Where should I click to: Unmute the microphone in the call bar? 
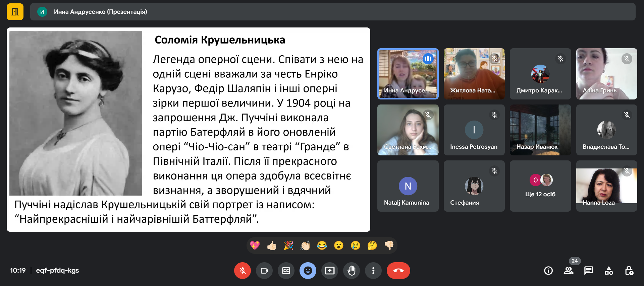pyautogui.click(x=243, y=271)
